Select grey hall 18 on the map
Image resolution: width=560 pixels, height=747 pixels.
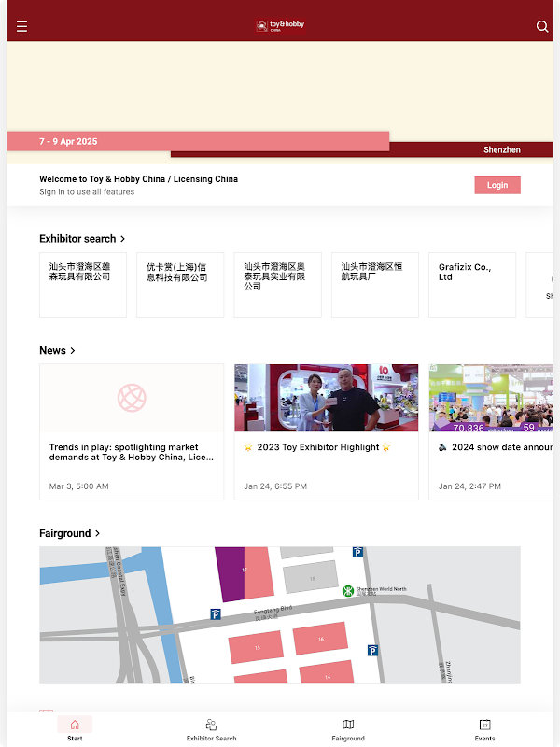point(311,577)
